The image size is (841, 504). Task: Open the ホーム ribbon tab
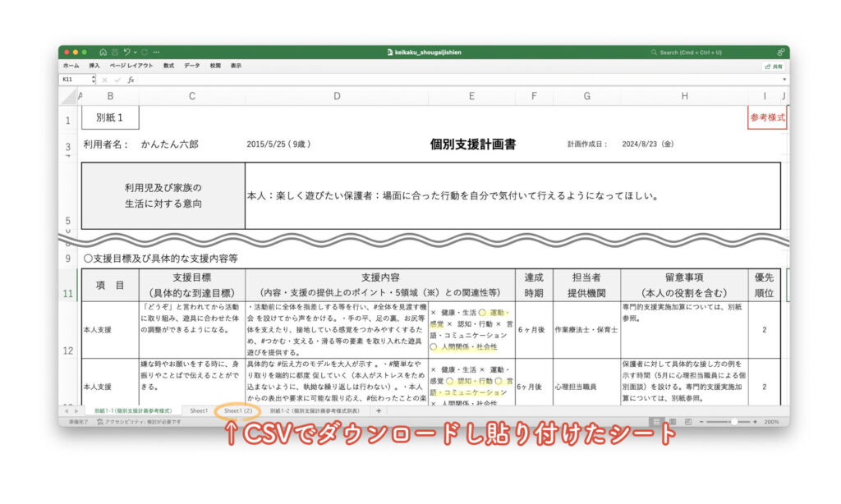pyautogui.click(x=71, y=66)
